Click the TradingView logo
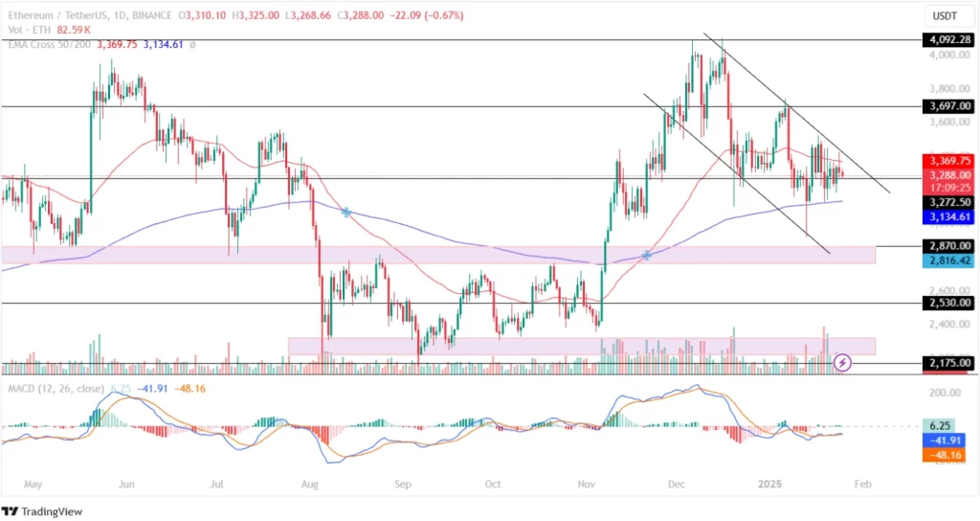 tap(40, 510)
